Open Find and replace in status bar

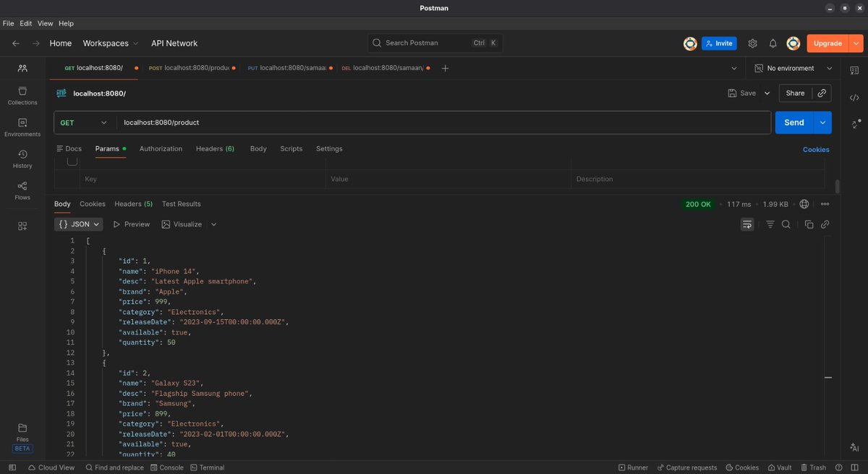(x=114, y=467)
